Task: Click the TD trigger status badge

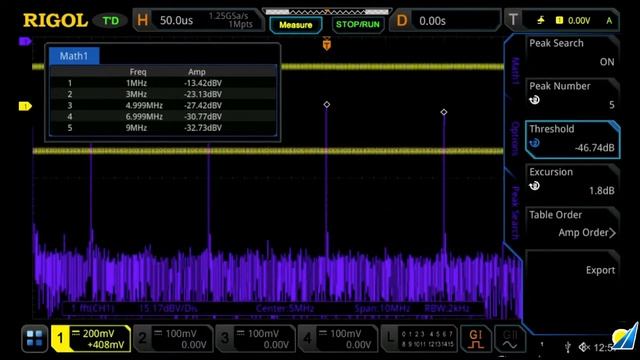Action: point(110,20)
